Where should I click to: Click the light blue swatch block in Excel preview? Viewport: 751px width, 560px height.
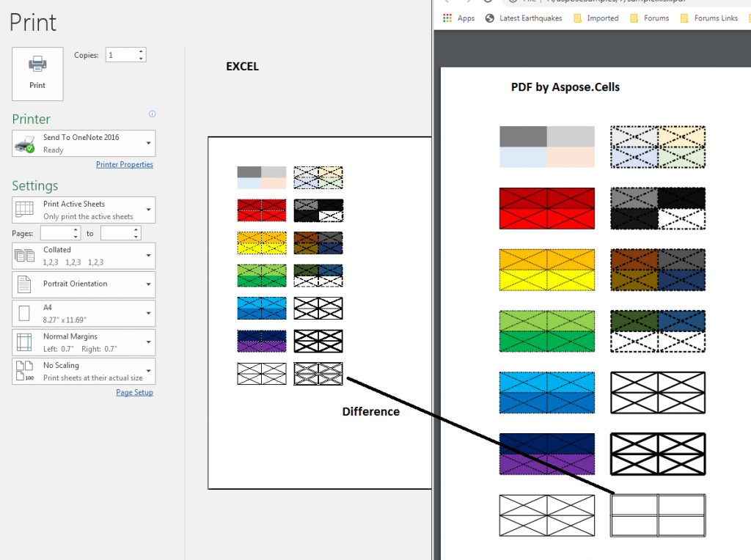pyautogui.click(x=262, y=309)
